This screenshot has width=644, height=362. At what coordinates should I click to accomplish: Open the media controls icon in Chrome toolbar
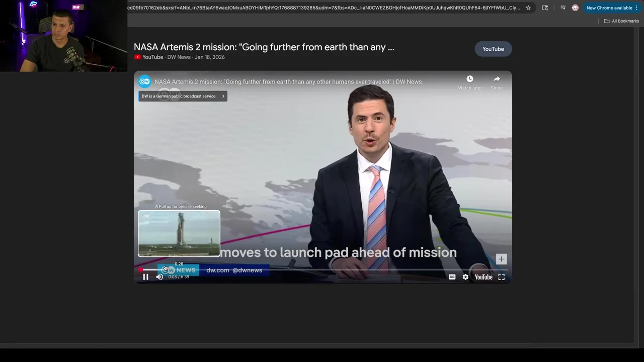coord(563,8)
